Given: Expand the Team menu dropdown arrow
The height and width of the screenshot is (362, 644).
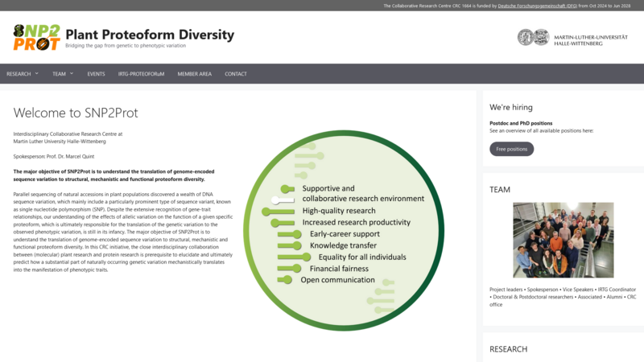Looking at the screenshot, I should [72, 73].
